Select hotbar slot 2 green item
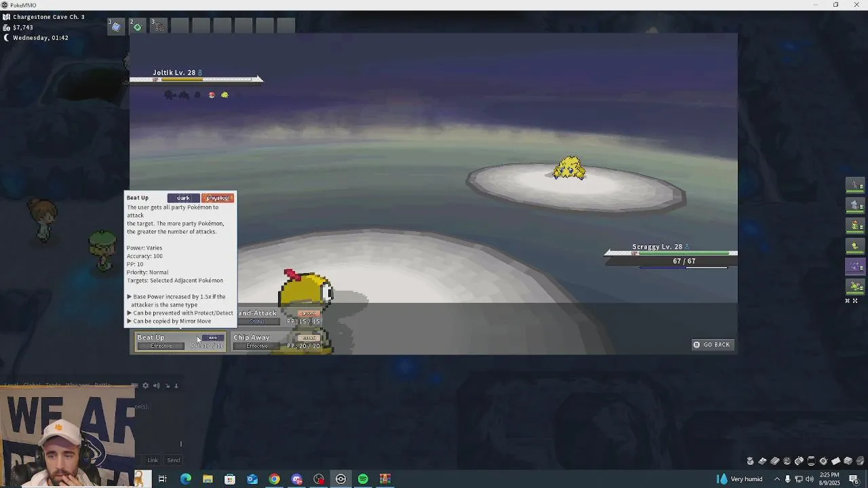Image resolution: width=868 pixels, height=488 pixels. (137, 26)
